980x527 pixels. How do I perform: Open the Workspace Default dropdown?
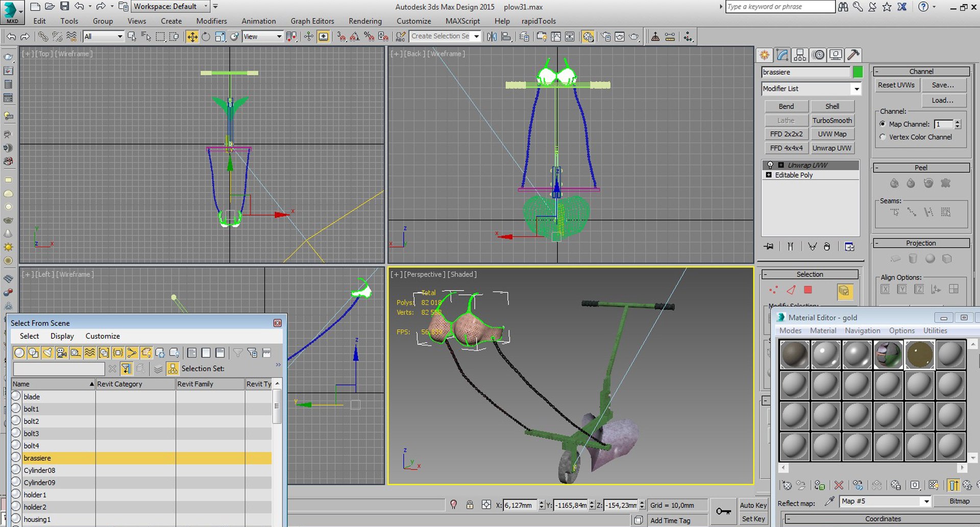[170, 7]
